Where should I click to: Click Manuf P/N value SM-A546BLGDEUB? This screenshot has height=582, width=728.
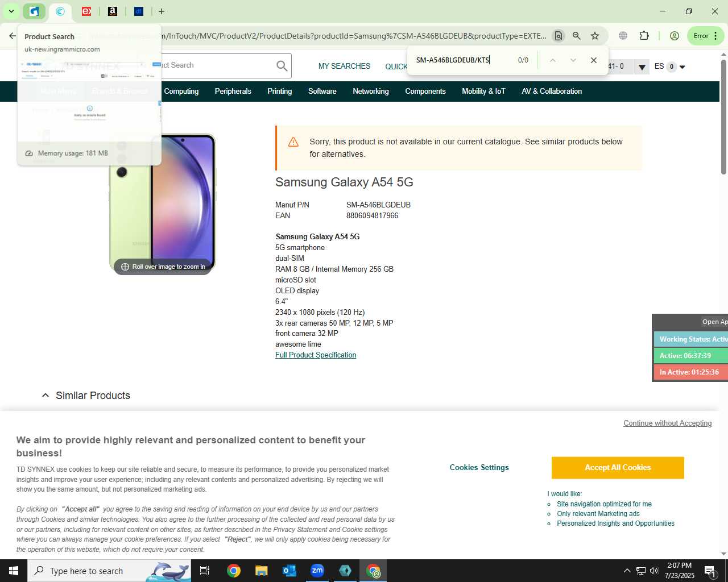coord(378,205)
